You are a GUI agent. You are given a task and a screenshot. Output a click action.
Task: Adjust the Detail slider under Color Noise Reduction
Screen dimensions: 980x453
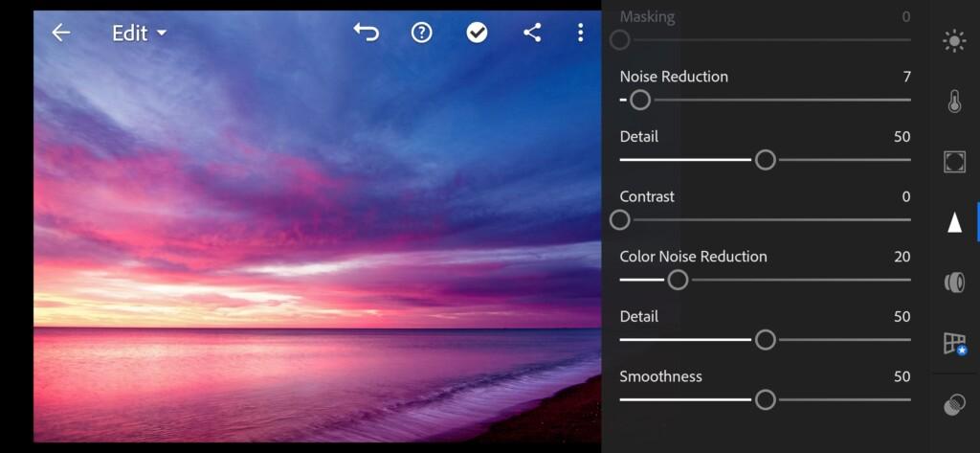click(765, 340)
